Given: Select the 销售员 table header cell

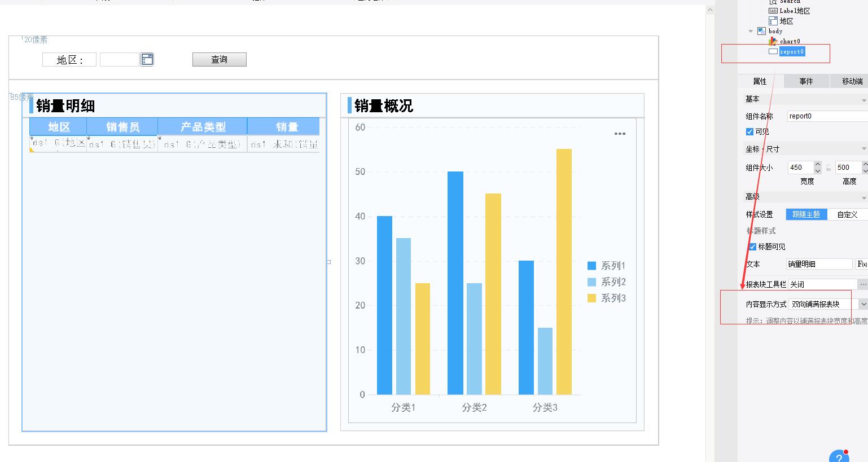Looking at the screenshot, I should click(x=122, y=126).
